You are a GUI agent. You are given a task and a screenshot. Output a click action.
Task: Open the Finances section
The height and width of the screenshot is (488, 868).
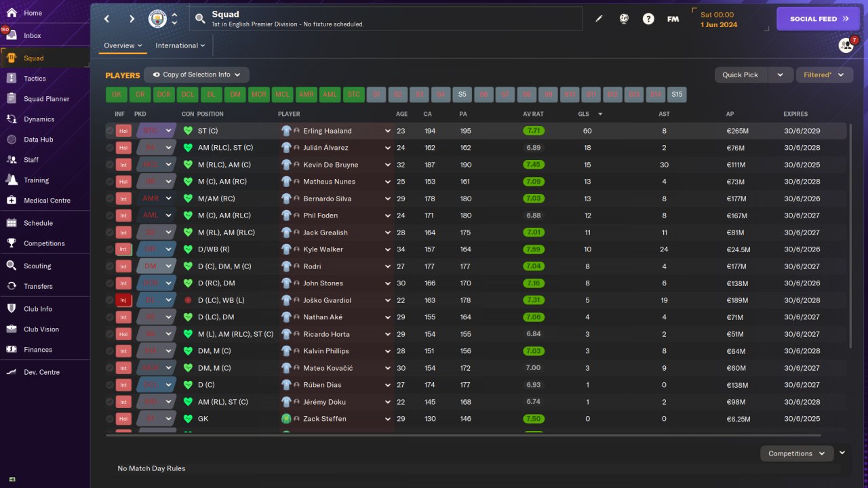[38, 350]
